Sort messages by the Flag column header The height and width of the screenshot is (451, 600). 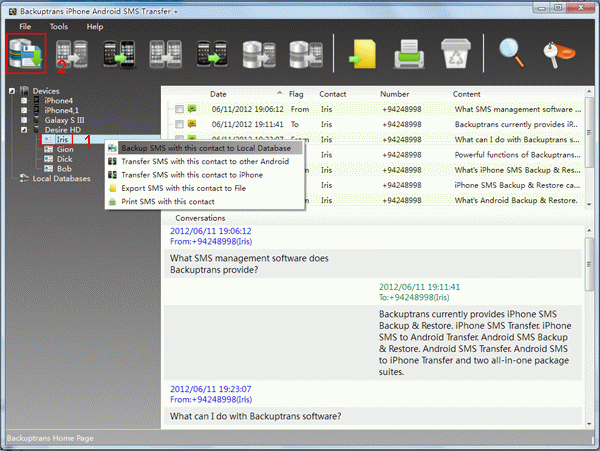point(296,94)
